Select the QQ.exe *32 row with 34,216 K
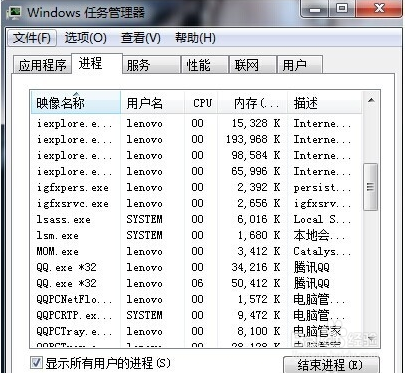 (x=196, y=267)
